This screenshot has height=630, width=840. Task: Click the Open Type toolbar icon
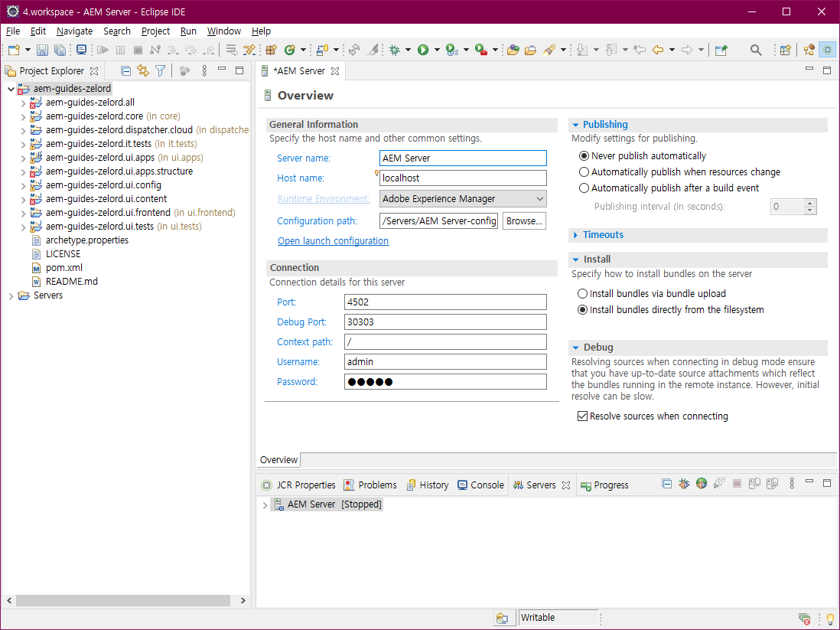pos(513,50)
